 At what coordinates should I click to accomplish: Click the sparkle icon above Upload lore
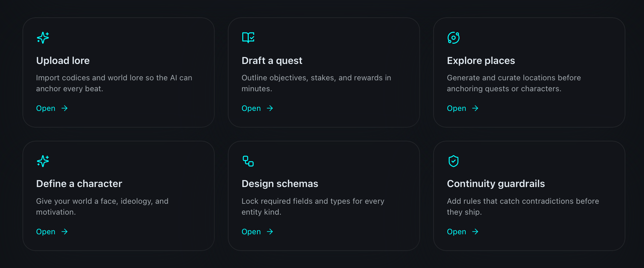tap(43, 38)
